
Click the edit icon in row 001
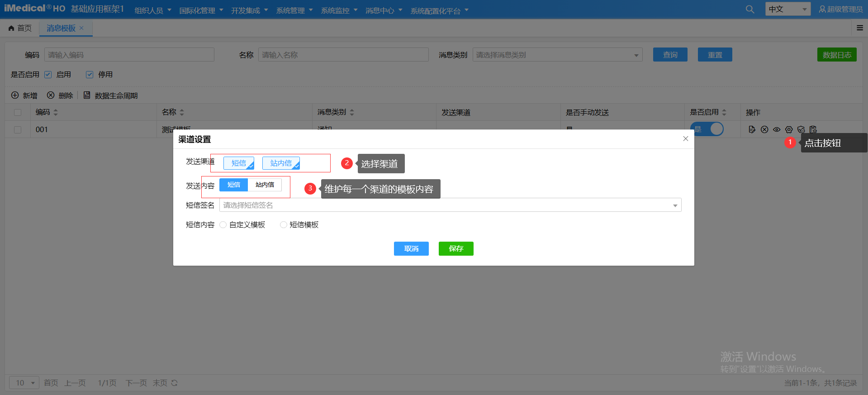tap(752, 129)
